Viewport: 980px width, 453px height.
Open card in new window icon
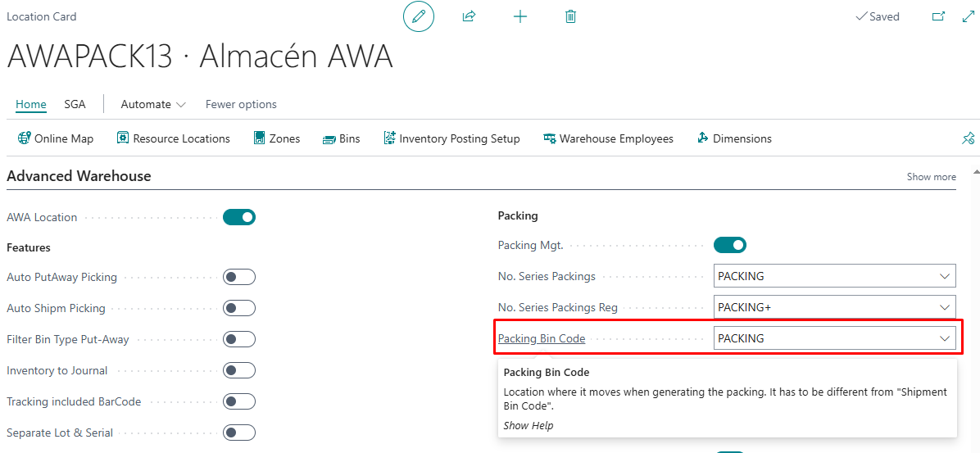point(938,16)
